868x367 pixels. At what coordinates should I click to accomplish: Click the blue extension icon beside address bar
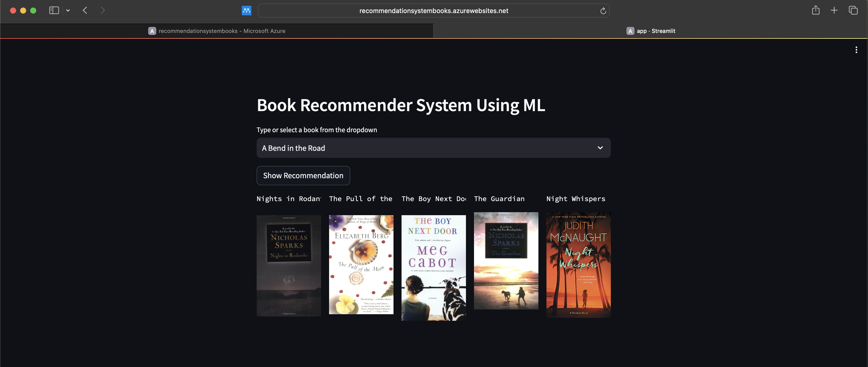tap(246, 11)
